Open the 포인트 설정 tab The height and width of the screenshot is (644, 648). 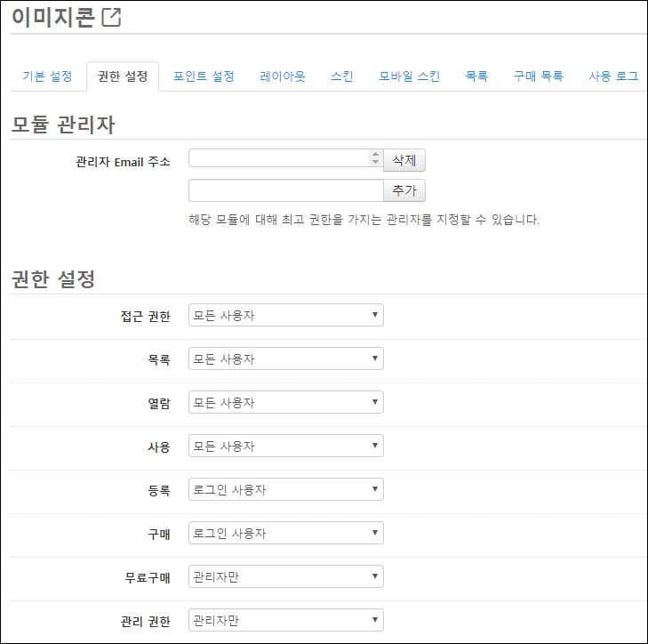pos(204,76)
